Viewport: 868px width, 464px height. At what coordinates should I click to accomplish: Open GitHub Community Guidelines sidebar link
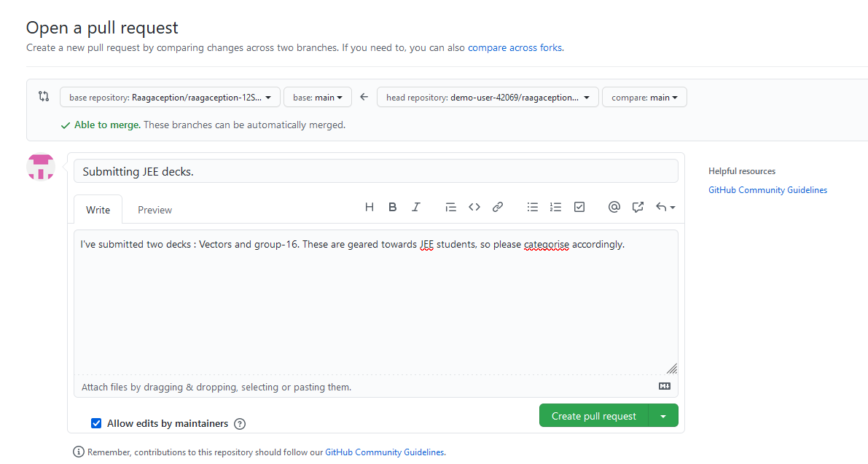pyautogui.click(x=768, y=189)
